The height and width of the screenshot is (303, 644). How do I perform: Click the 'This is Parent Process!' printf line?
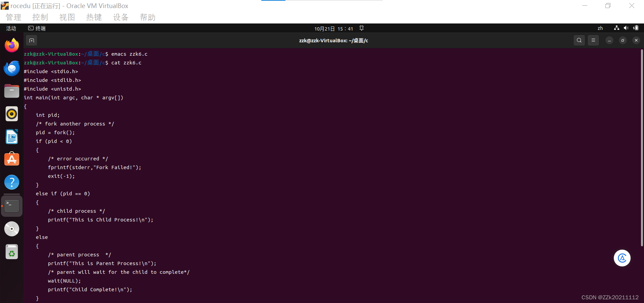102,263
